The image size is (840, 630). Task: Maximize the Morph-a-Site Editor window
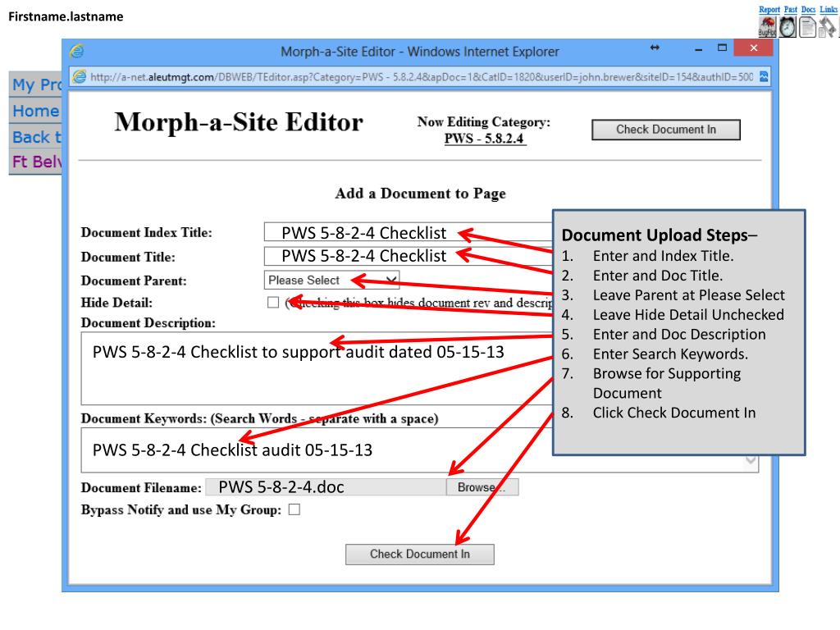(x=722, y=48)
